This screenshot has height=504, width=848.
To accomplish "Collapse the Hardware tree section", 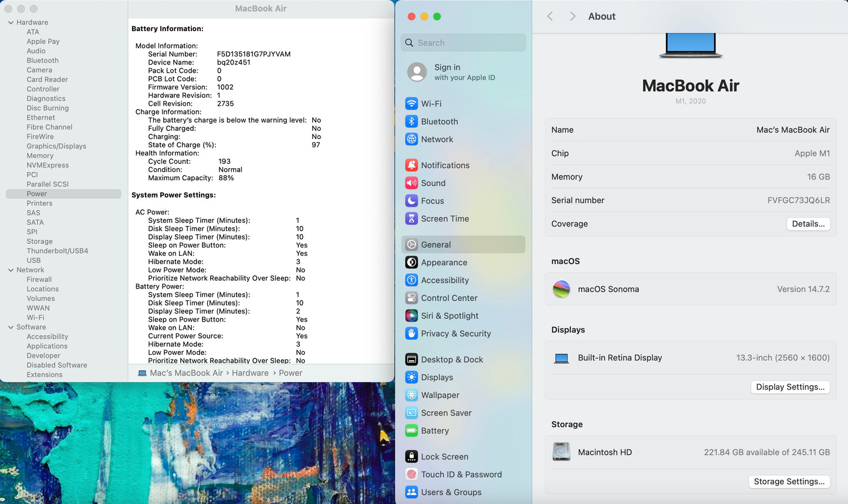I will coord(11,23).
